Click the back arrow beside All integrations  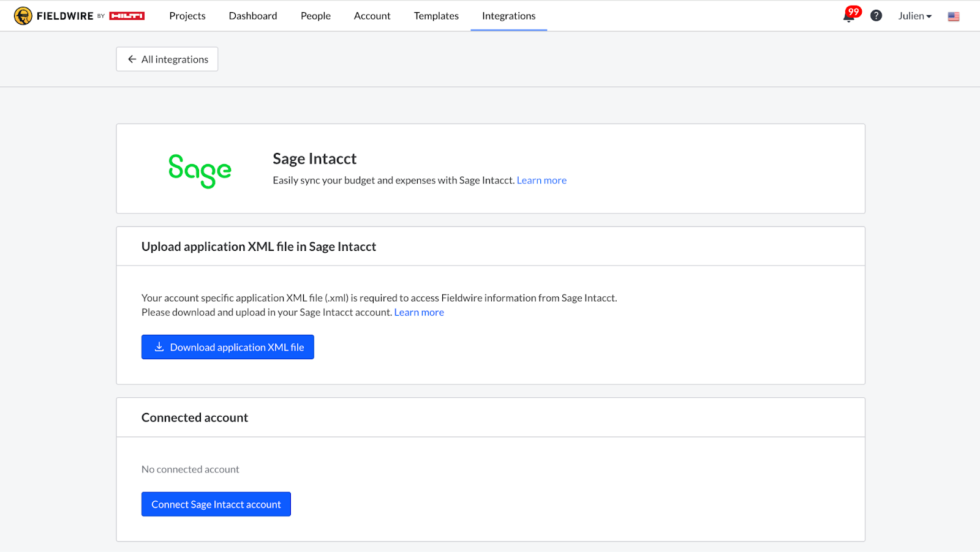pos(132,59)
